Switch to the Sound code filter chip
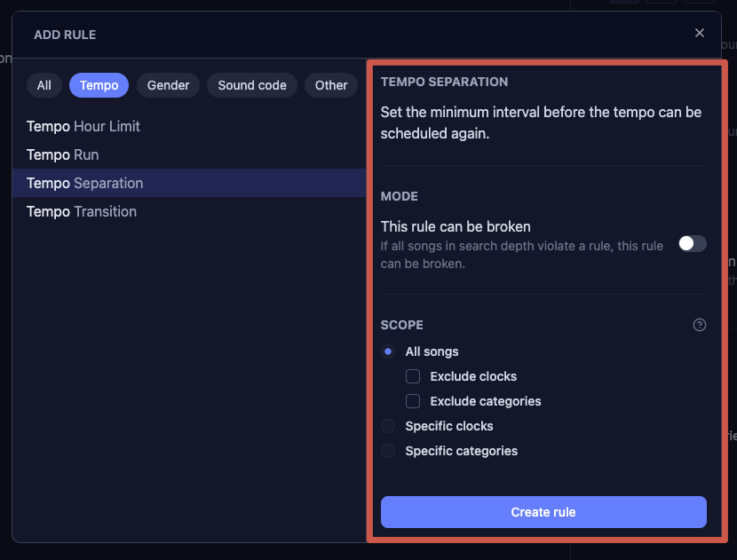The height and width of the screenshot is (560, 737). click(252, 85)
